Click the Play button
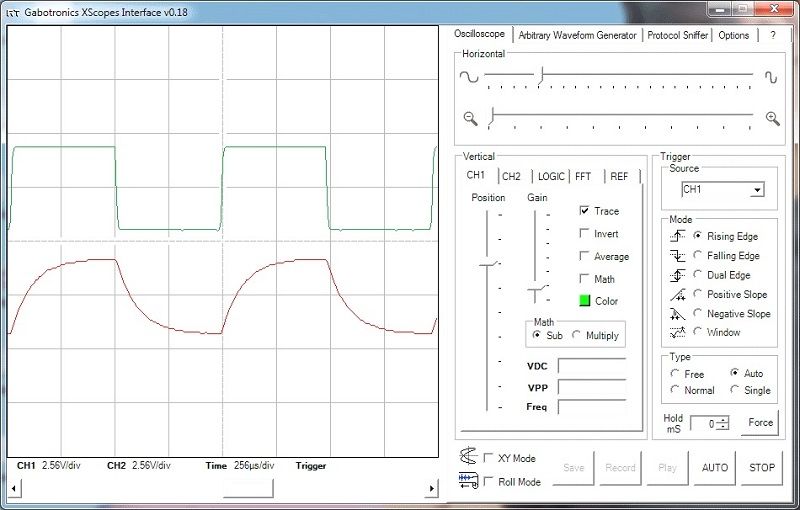The width and height of the screenshot is (800, 510). [x=667, y=468]
